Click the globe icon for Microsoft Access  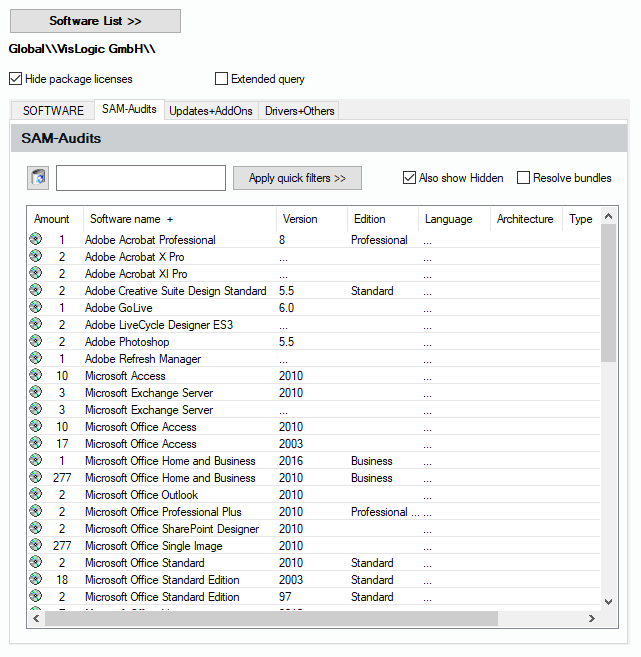pyautogui.click(x=36, y=376)
